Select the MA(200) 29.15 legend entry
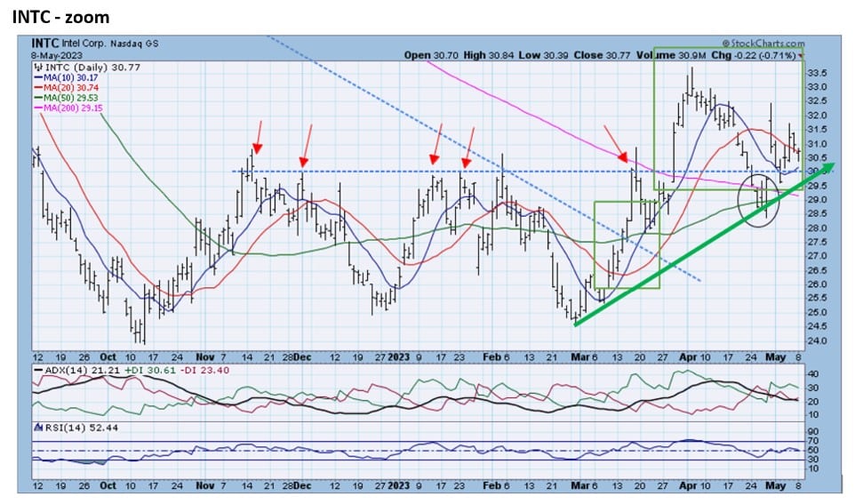Image resolution: width=855 pixels, height=504 pixels. [x=68, y=108]
